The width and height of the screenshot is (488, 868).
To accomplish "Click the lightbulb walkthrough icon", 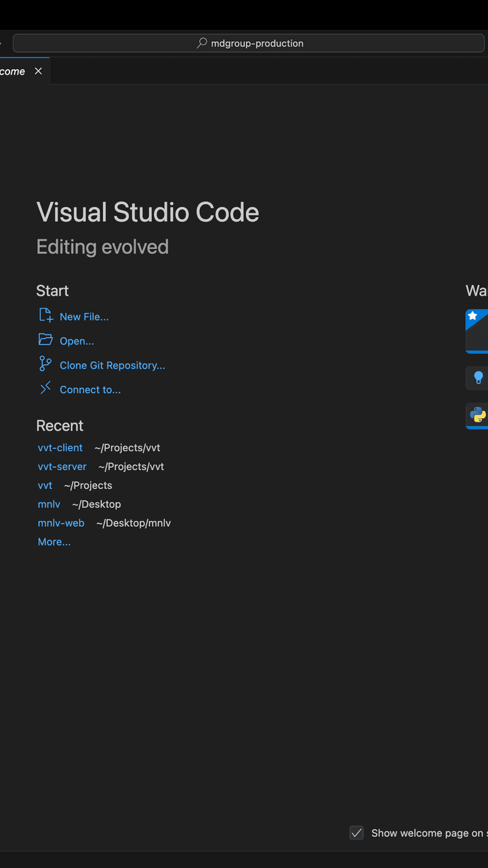I will tap(478, 378).
